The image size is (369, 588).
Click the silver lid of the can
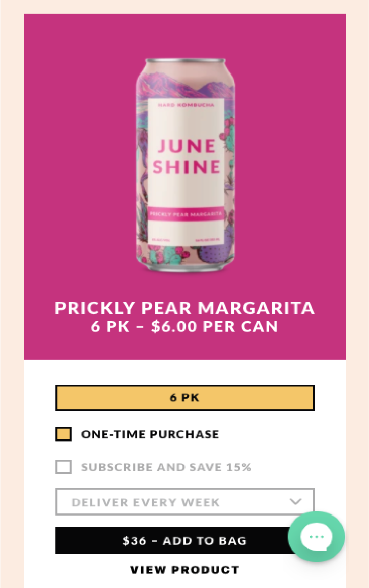186,62
